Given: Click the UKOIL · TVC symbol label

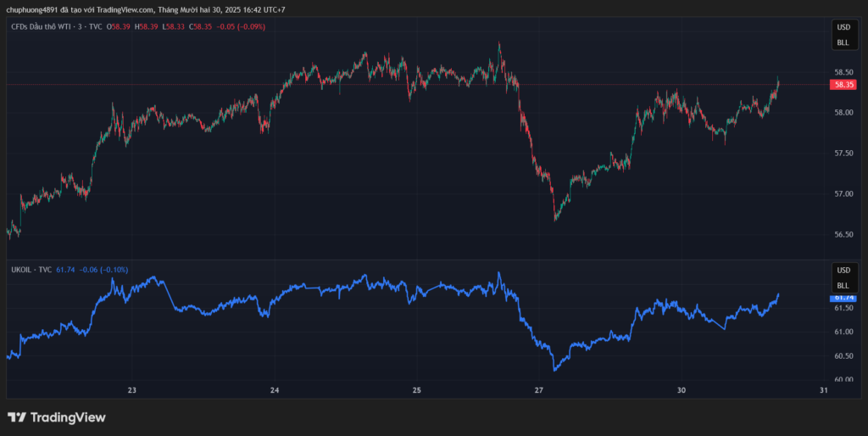Looking at the screenshot, I should point(31,270).
